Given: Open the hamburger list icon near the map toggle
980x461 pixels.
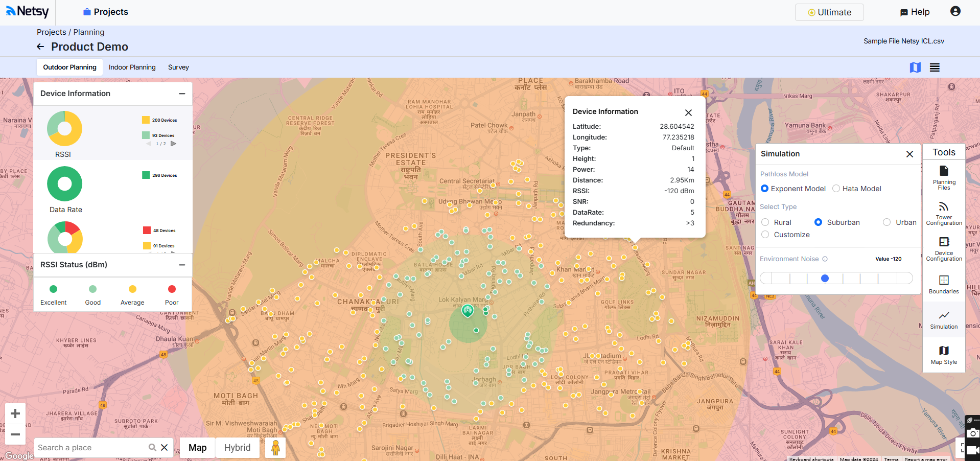Looking at the screenshot, I should 935,67.
